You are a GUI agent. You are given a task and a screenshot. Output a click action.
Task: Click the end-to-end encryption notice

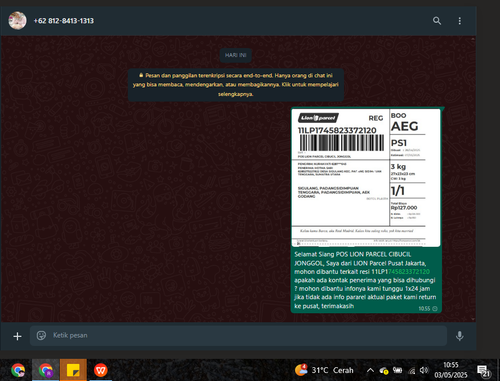[x=236, y=85]
